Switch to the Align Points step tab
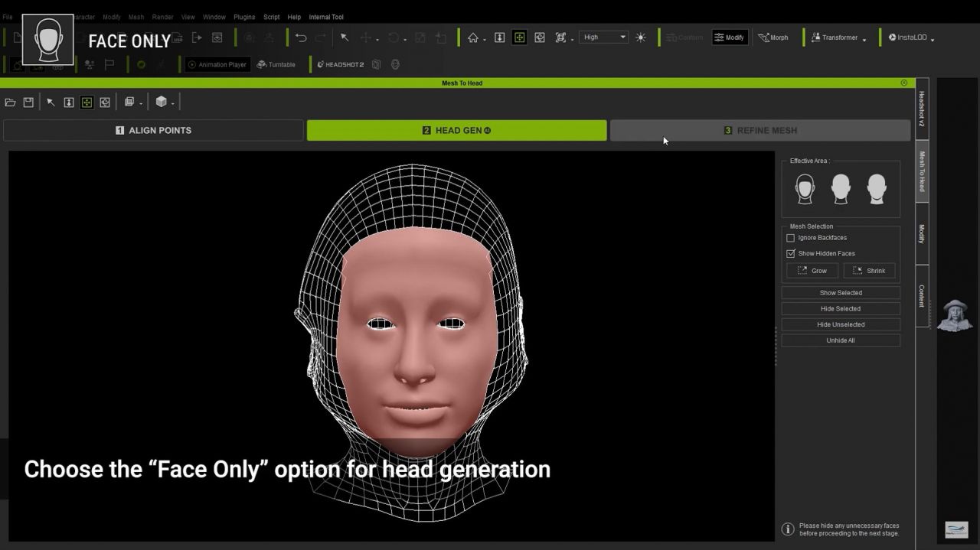Image resolution: width=980 pixels, height=550 pixels. coord(153,131)
